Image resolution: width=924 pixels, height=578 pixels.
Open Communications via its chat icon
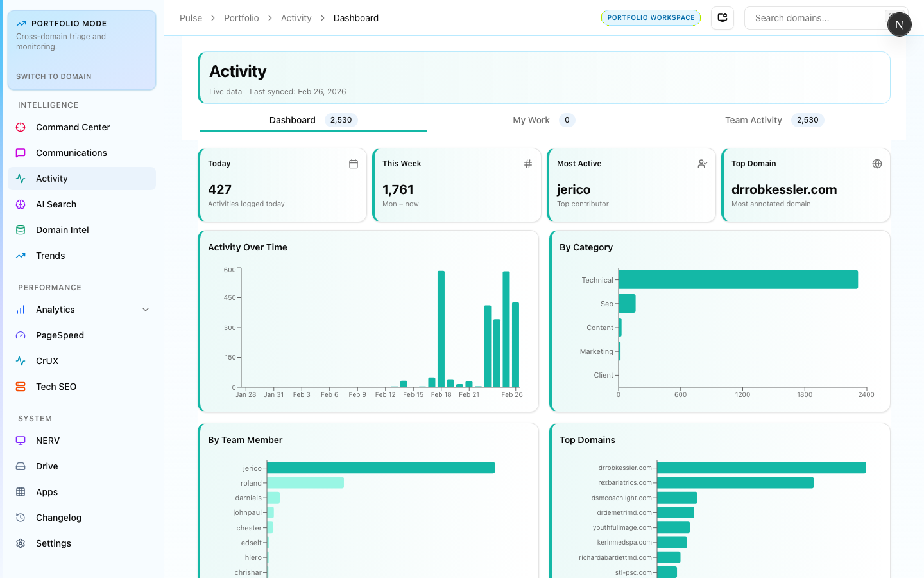21,153
